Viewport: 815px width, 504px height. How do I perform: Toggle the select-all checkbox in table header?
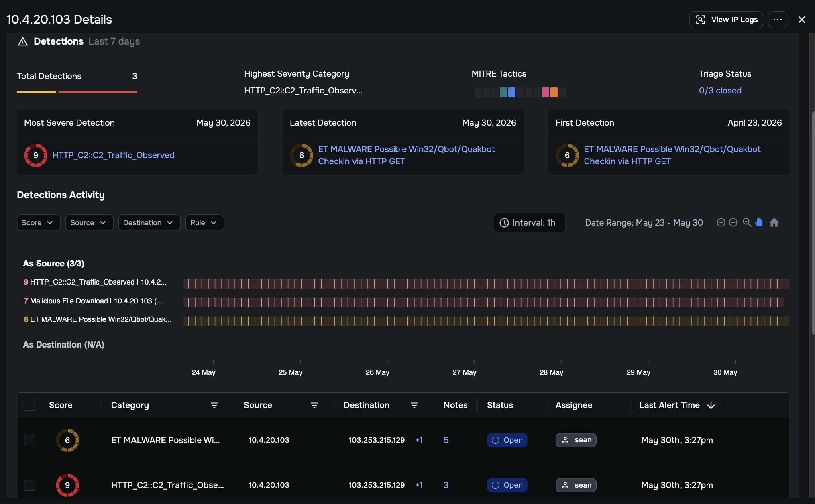point(29,405)
